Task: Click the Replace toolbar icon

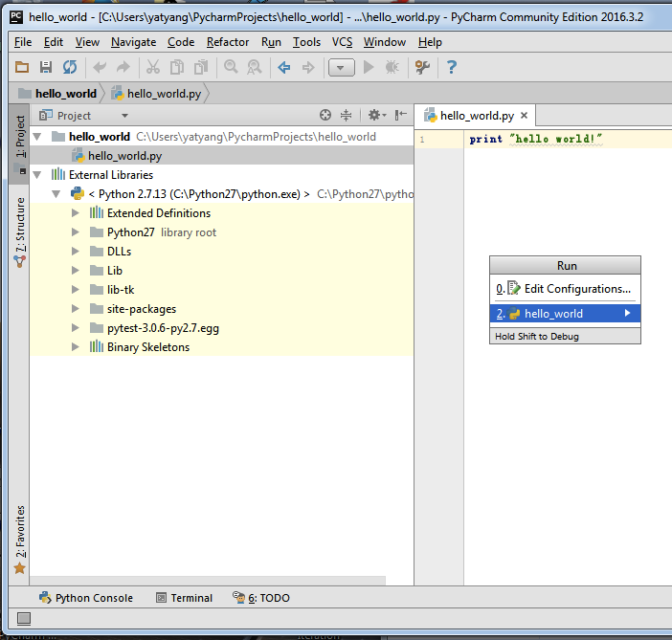Action: click(x=255, y=67)
